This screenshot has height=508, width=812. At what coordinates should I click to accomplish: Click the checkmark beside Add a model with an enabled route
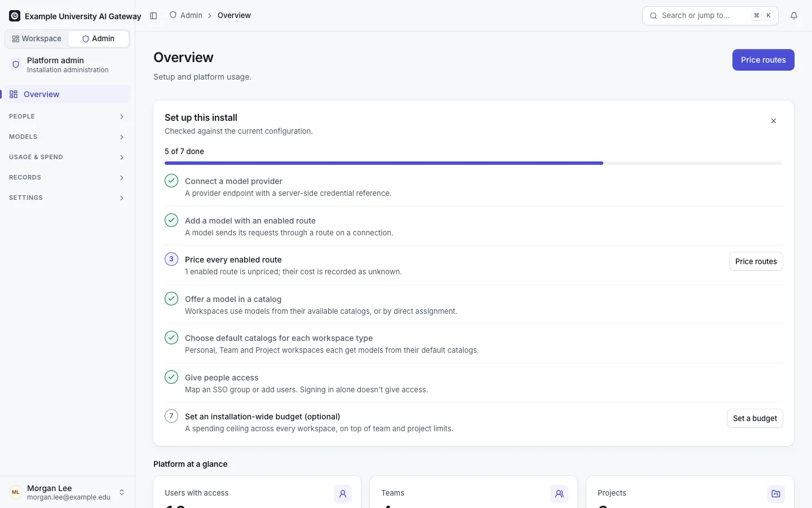point(171,220)
